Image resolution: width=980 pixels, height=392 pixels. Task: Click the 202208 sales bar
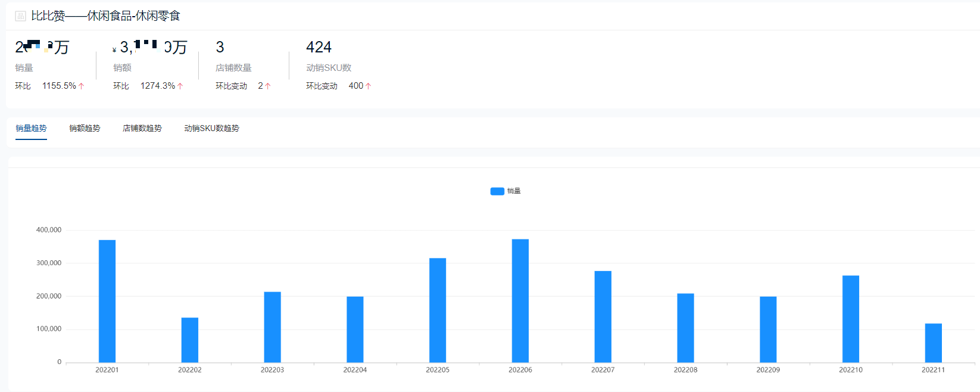pyautogui.click(x=685, y=328)
